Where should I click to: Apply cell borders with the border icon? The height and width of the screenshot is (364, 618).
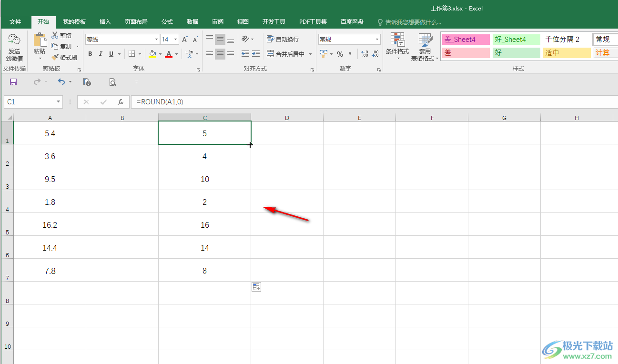(x=132, y=54)
